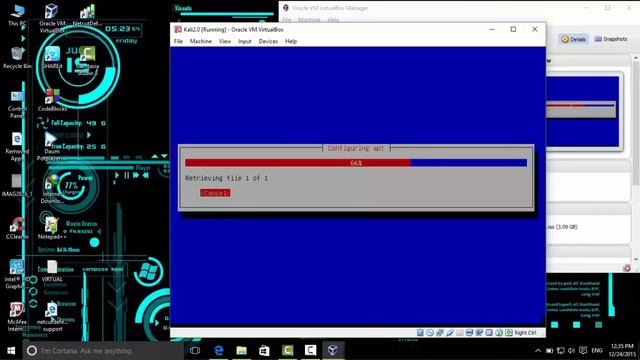Click the Cancel button in Configuring apt dialog
The image size is (640, 360).
pyautogui.click(x=215, y=193)
